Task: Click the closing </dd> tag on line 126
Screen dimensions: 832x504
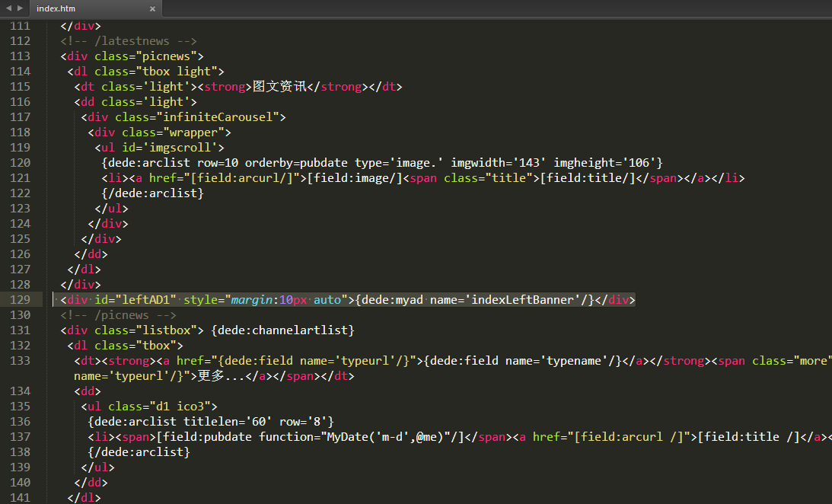Action: (91, 254)
